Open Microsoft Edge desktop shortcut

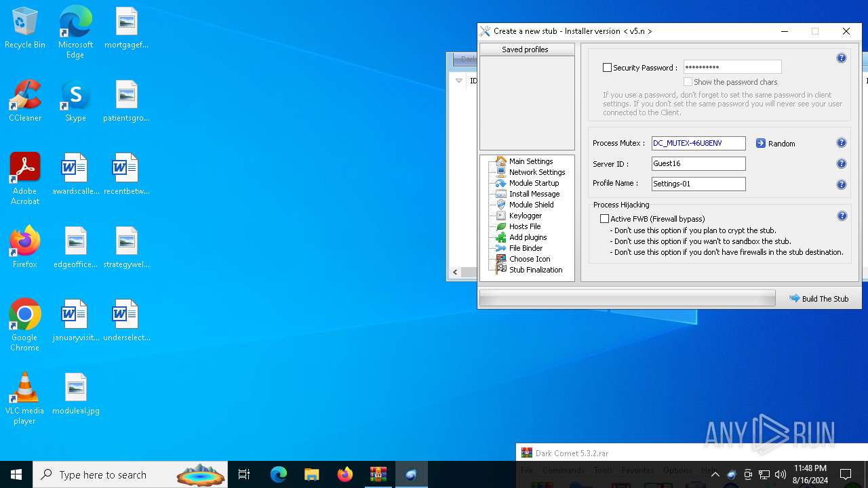click(x=75, y=32)
